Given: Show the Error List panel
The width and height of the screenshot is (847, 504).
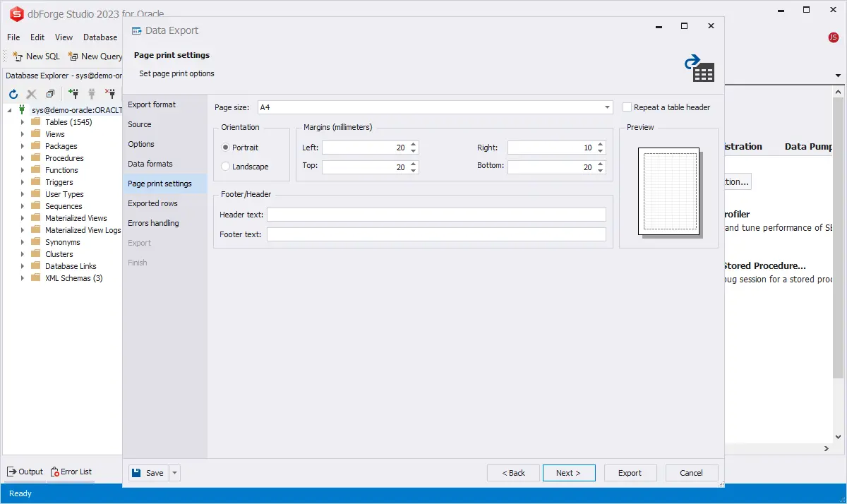Looking at the screenshot, I should pyautogui.click(x=71, y=472).
